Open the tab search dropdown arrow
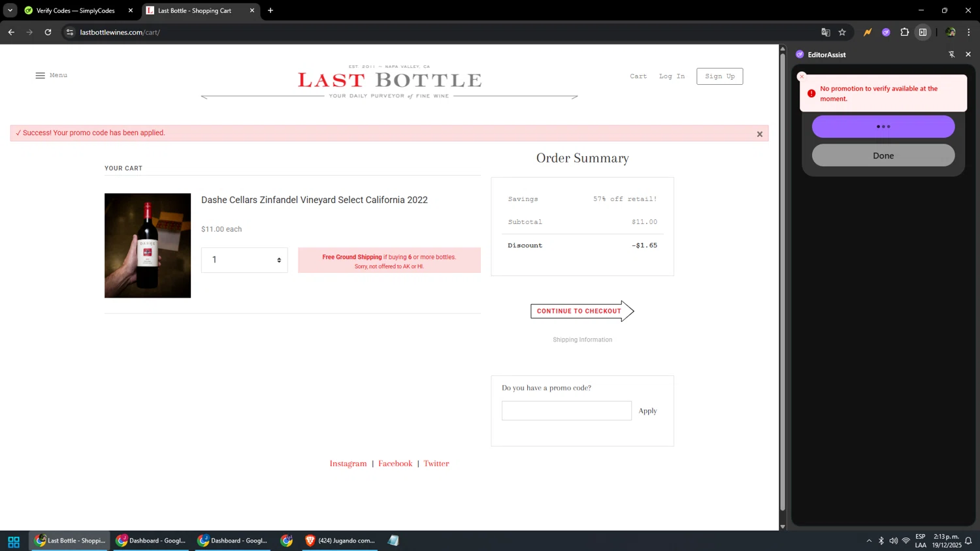980x551 pixels. [10, 10]
